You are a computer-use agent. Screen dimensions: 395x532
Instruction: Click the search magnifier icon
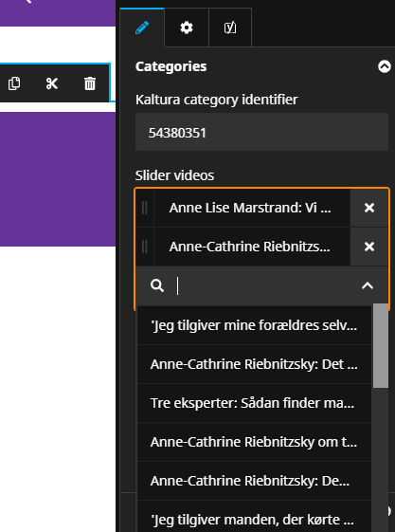point(157,285)
